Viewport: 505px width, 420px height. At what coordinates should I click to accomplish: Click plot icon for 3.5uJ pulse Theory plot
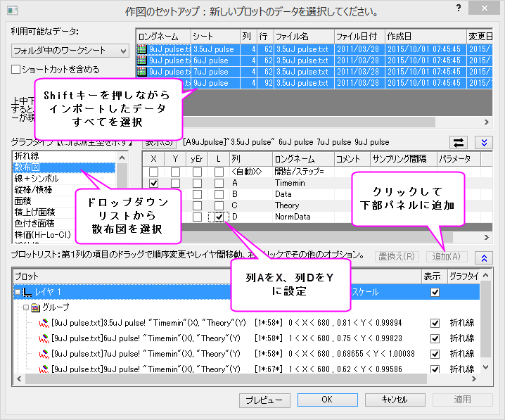[x=44, y=323]
